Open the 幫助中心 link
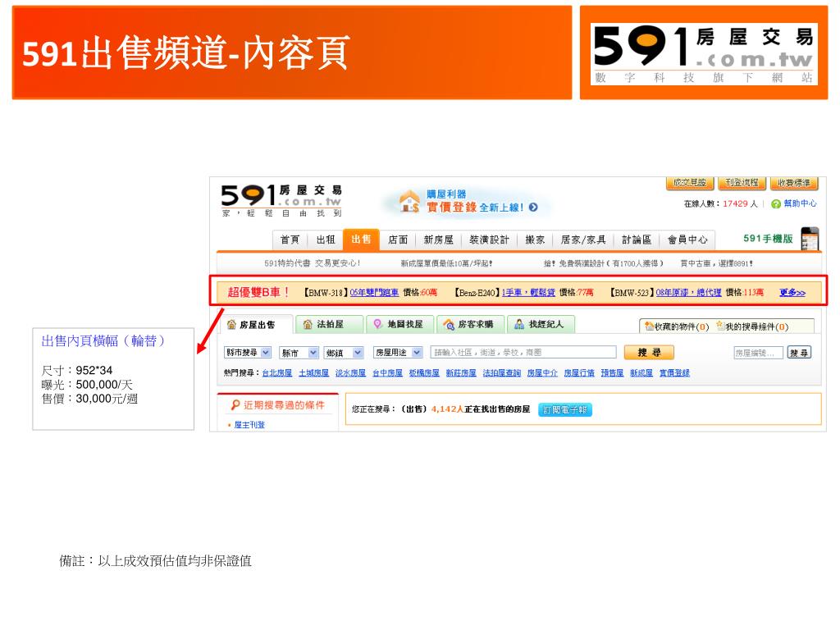The image size is (840, 630). click(x=800, y=203)
